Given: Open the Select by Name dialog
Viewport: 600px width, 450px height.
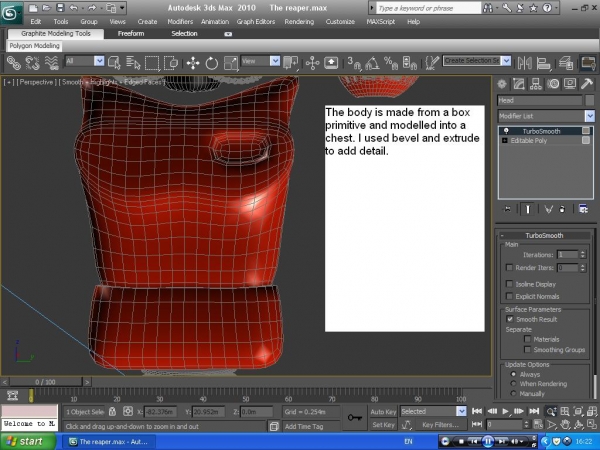Looking at the screenshot, I should click(x=133, y=63).
